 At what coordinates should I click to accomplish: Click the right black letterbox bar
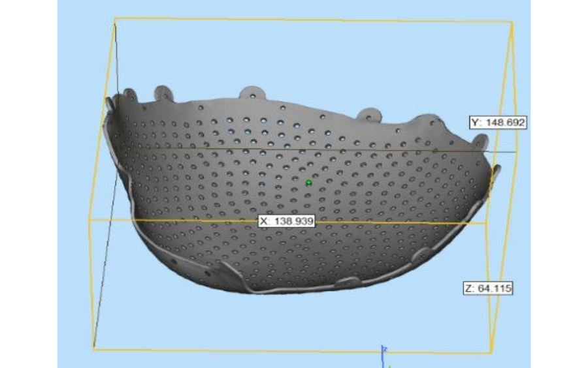click(559, 184)
